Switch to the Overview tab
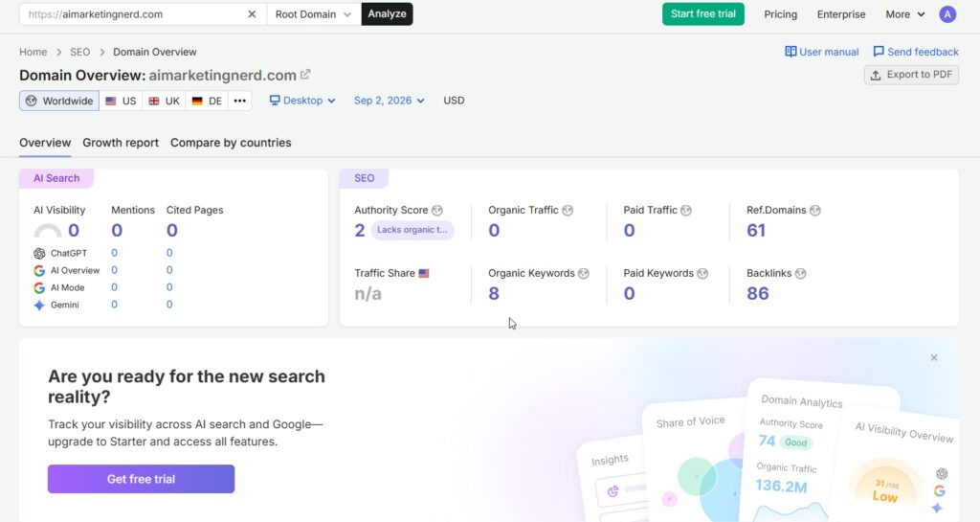 45,143
